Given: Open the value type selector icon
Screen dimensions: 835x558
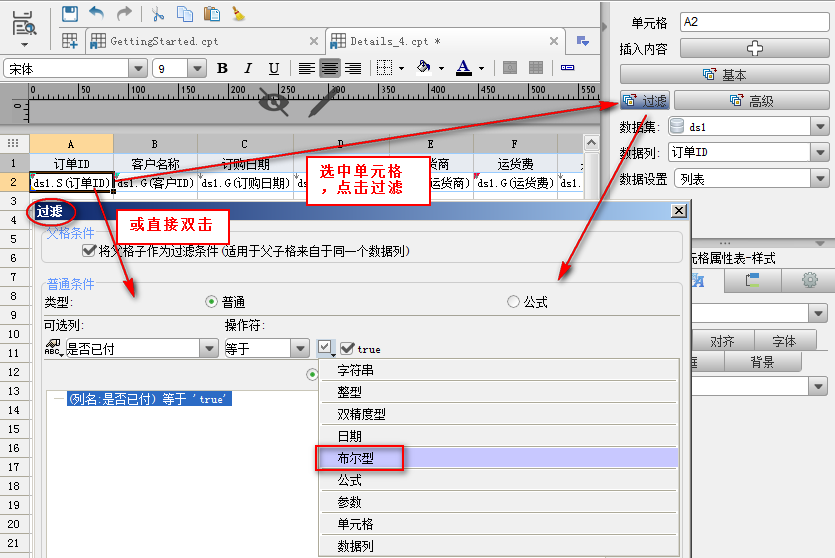Looking at the screenshot, I should tap(325, 348).
